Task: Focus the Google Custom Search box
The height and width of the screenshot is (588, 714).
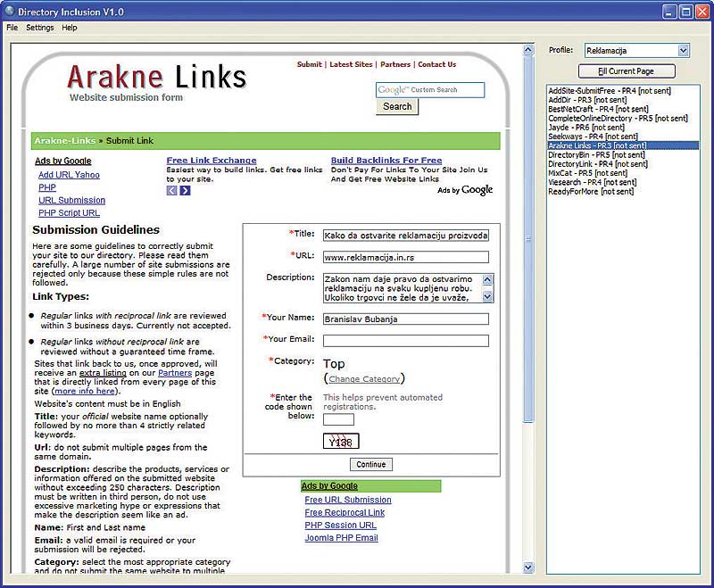Action: 430,90
